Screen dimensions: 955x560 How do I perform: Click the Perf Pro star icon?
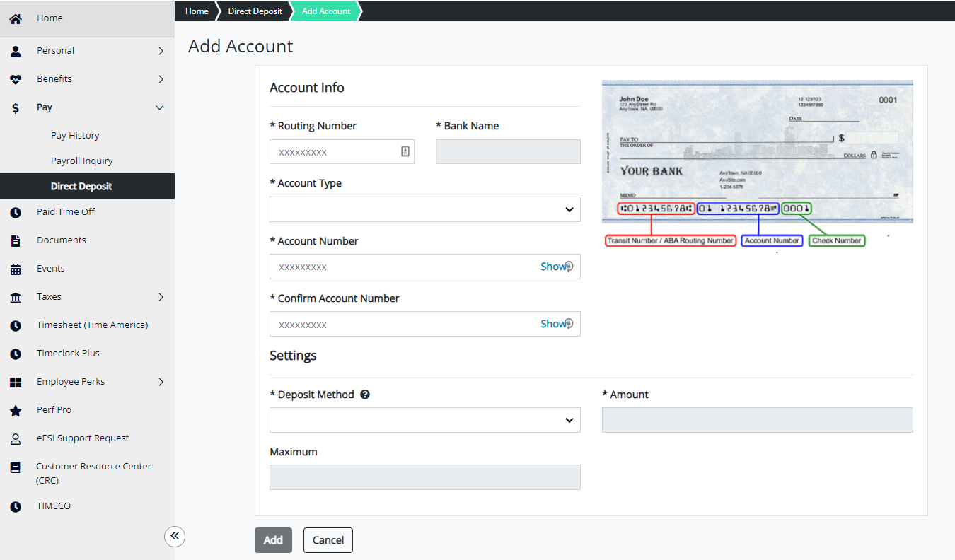click(x=16, y=409)
